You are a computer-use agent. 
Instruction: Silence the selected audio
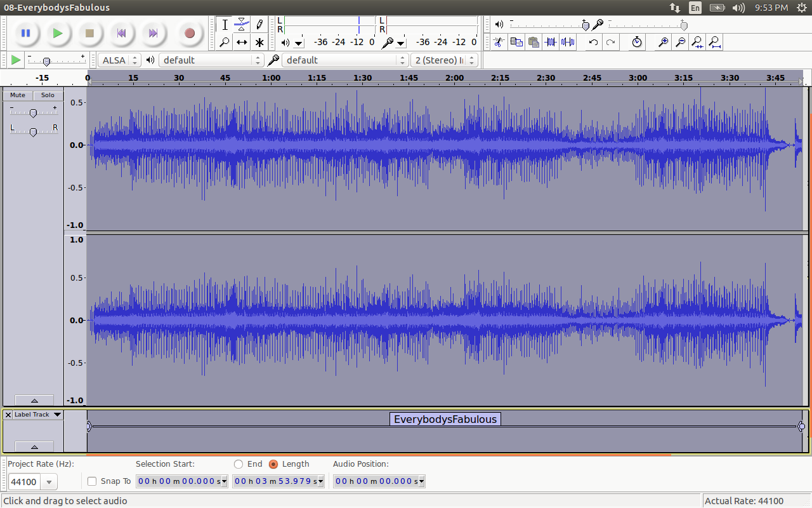tap(568, 43)
